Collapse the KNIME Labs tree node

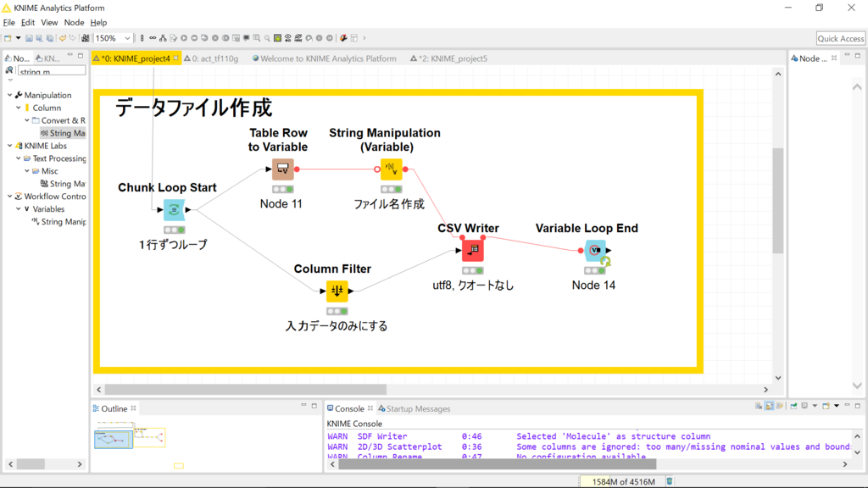pos(9,146)
